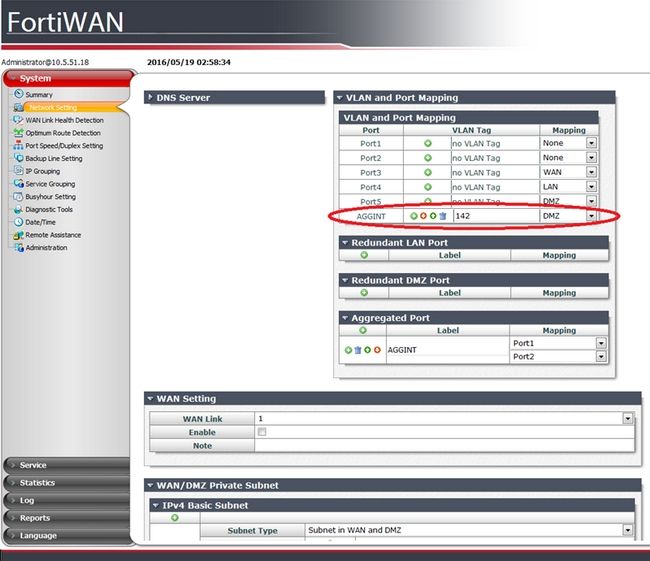
Task: Collapse the Redundant LAN Port section
Action: coord(345,243)
